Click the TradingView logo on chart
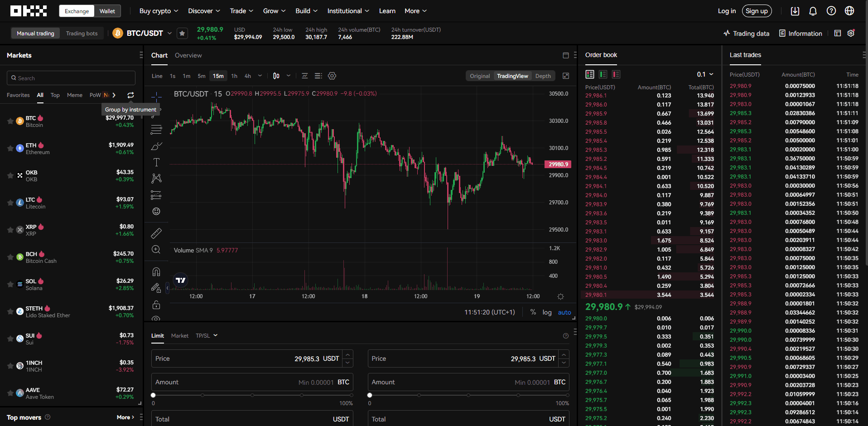868x426 pixels. 181,280
